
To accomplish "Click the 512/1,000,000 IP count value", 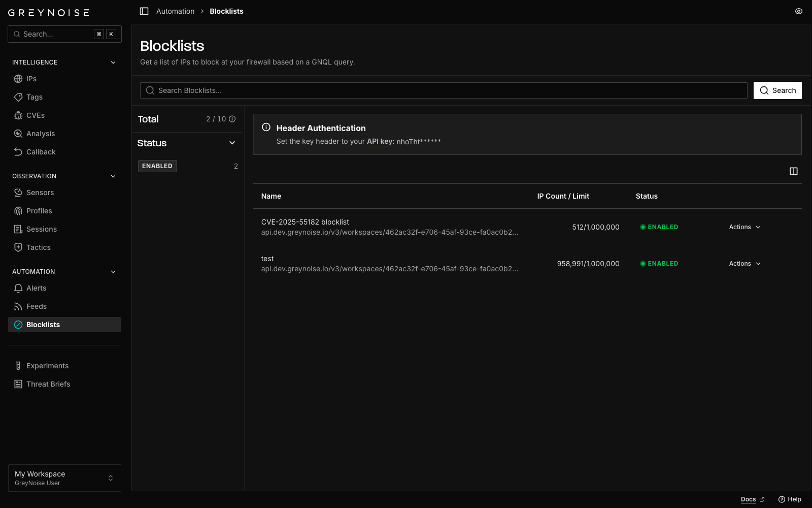I will [596, 227].
